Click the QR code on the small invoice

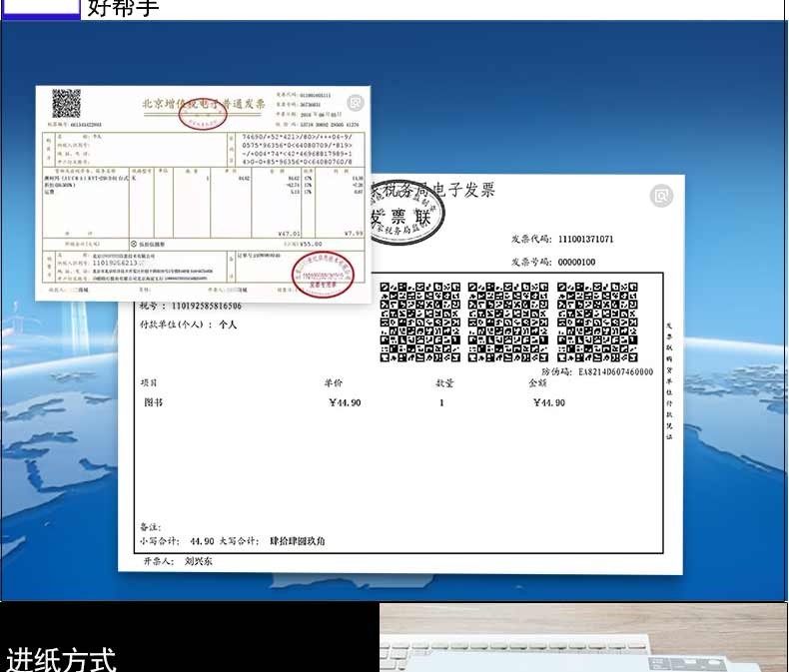[67, 104]
